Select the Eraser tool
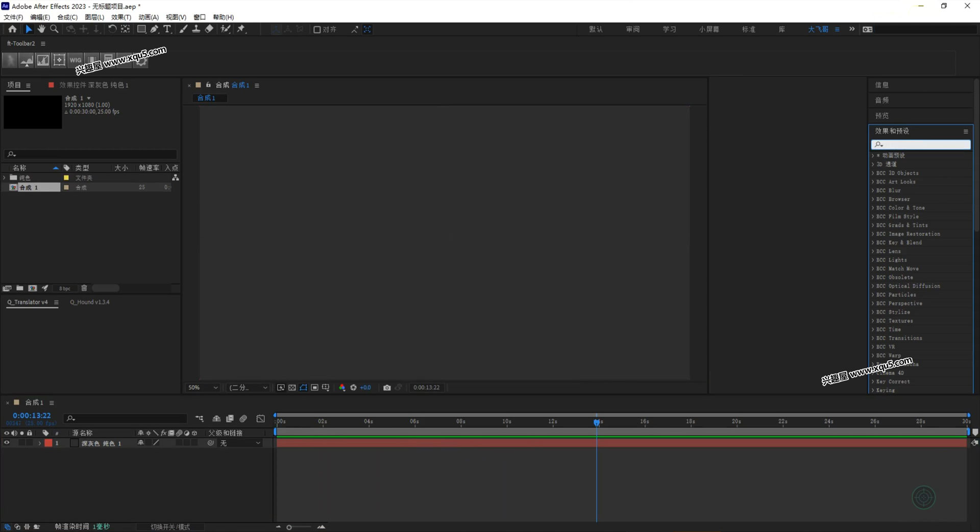This screenshot has width=980, height=532. [x=209, y=29]
